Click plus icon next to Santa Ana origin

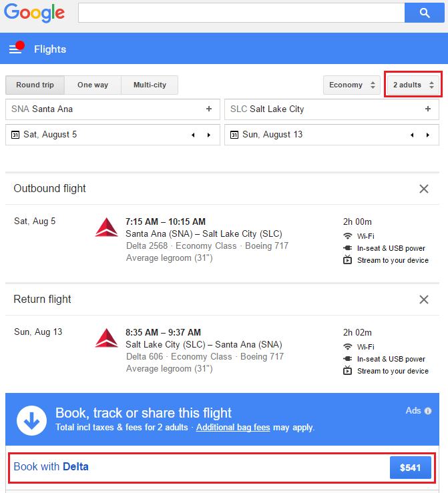[209, 109]
